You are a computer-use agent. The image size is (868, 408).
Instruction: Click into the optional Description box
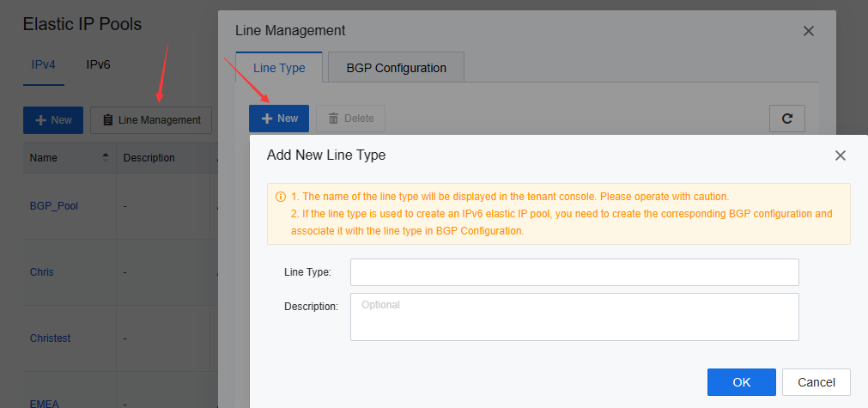(x=574, y=316)
